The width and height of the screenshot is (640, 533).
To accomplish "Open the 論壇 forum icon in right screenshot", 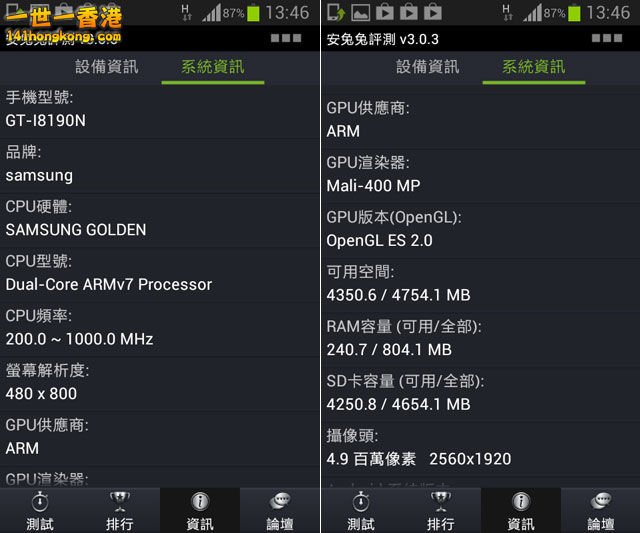I will (601, 510).
